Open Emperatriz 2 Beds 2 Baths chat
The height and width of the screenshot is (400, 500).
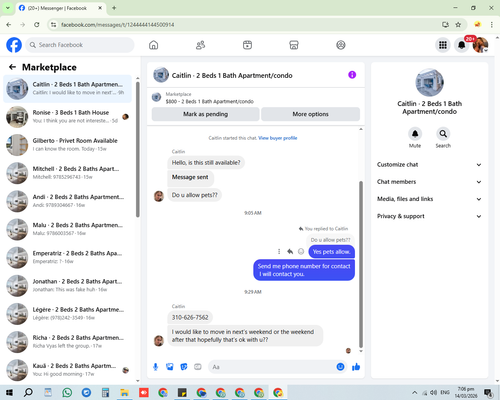pos(67,257)
